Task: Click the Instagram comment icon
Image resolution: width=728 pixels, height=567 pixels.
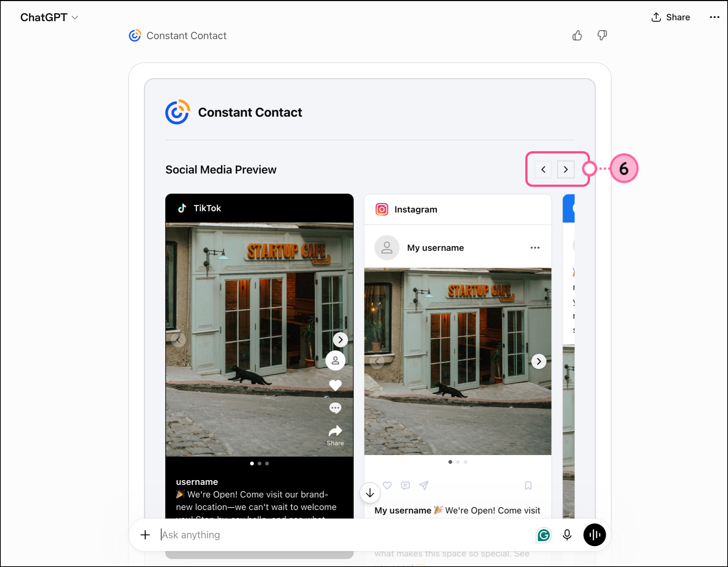Action: pyautogui.click(x=405, y=485)
